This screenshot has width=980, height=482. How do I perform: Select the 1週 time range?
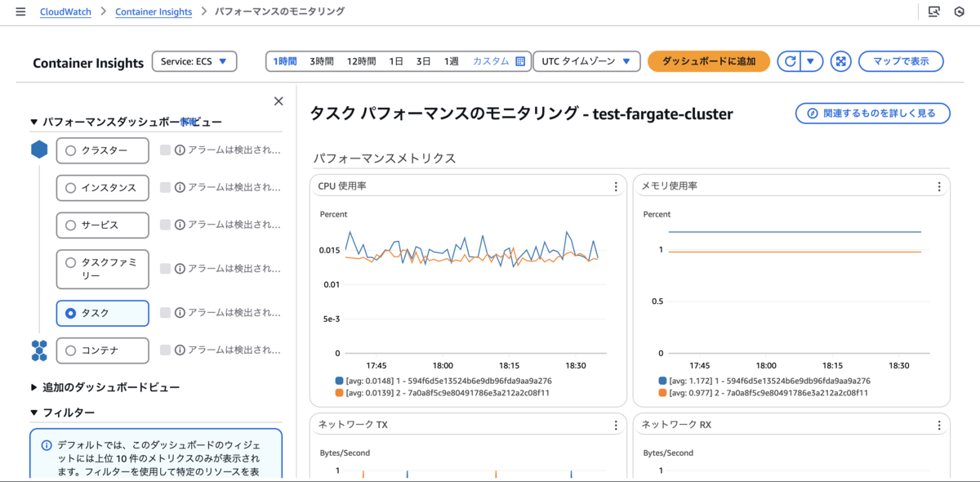(x=451, y=61)
